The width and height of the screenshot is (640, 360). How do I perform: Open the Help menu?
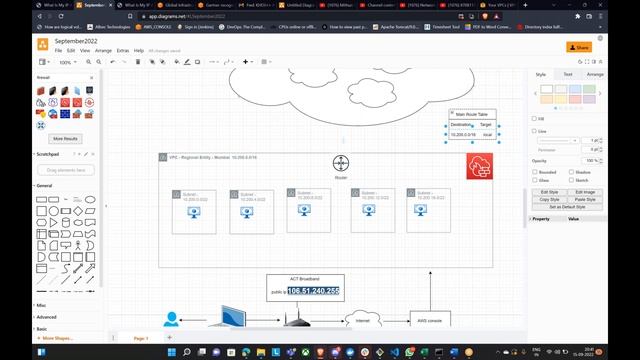click(139, 51)
